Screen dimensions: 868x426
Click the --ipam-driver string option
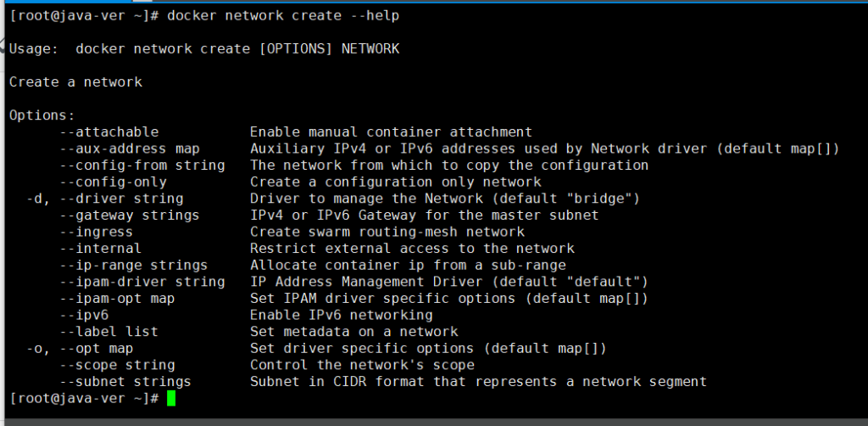pos(142,282)
